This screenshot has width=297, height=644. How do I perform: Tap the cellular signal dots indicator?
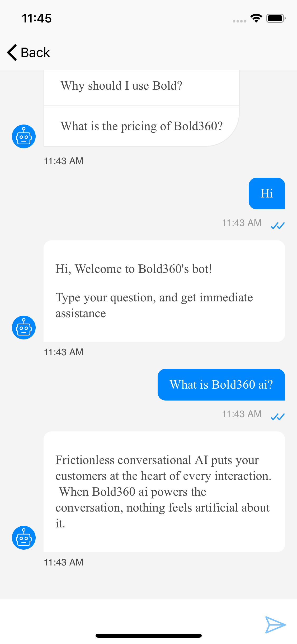point(239,21)
